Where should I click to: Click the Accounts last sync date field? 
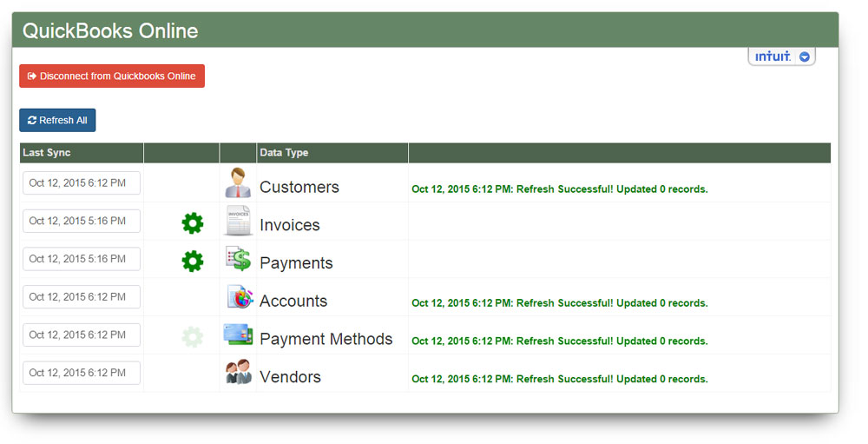coord(82,297)
